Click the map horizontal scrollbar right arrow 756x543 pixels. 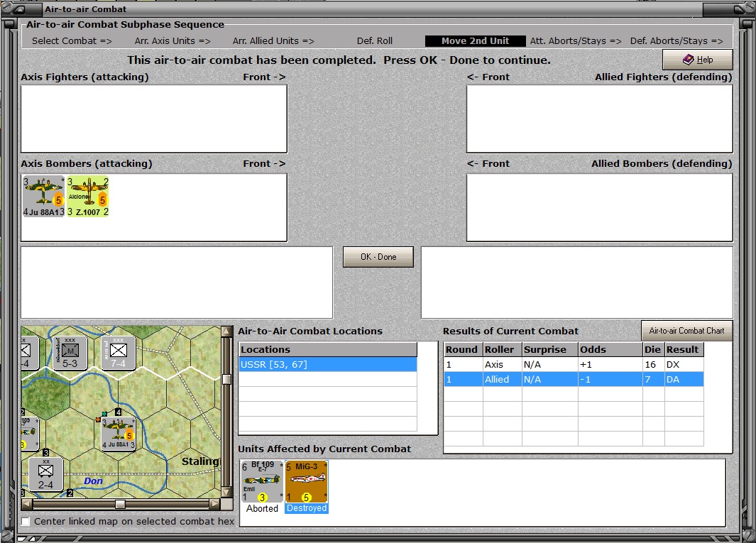pyautogui.click(x=215, y=504)
